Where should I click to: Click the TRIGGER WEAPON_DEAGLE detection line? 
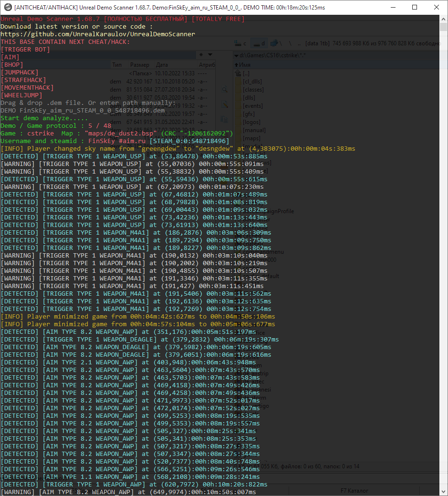(x=139, y=339)
